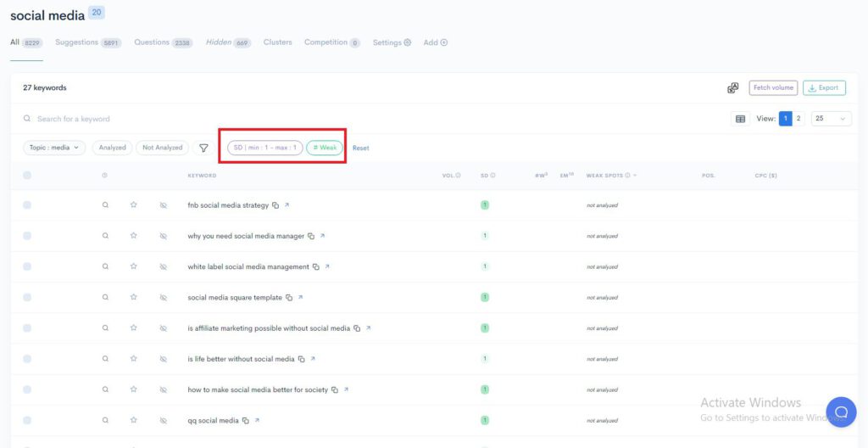Click the SD column info icon

point(492,176)
